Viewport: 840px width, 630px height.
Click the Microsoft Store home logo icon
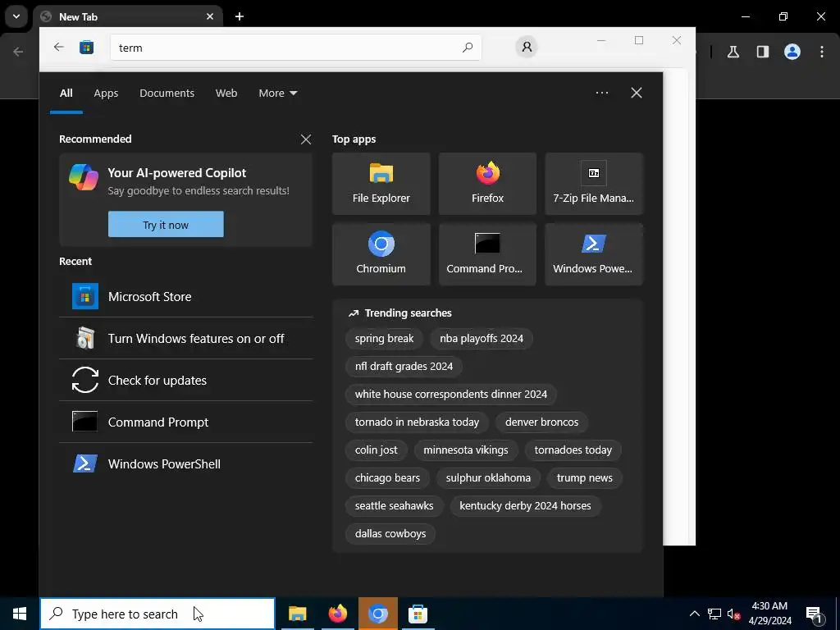point(86,47)
